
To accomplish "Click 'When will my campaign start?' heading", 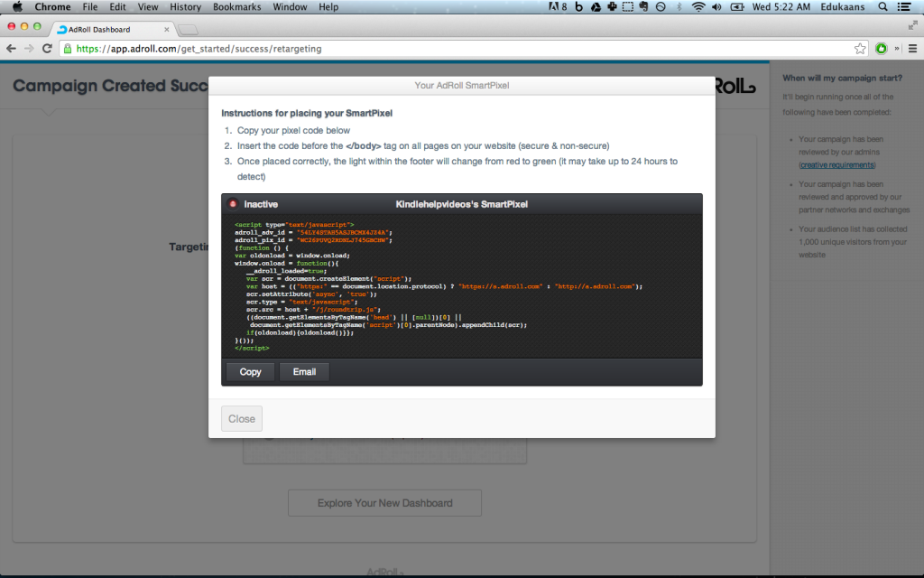I will tap(842, 78).
